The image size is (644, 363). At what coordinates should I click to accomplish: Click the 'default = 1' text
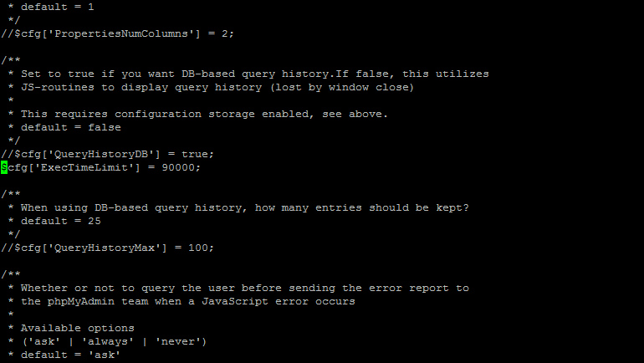[x=58, y=7]
